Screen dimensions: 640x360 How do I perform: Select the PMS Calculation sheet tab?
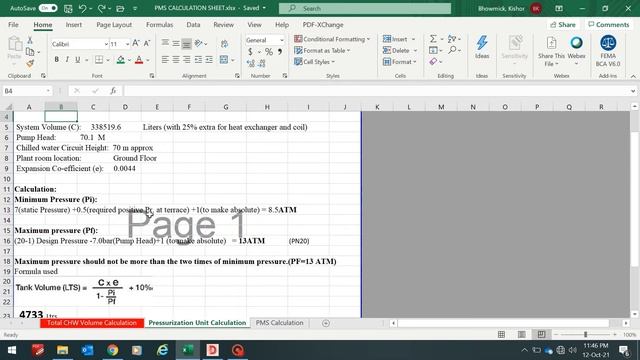(x=279, y=323)
